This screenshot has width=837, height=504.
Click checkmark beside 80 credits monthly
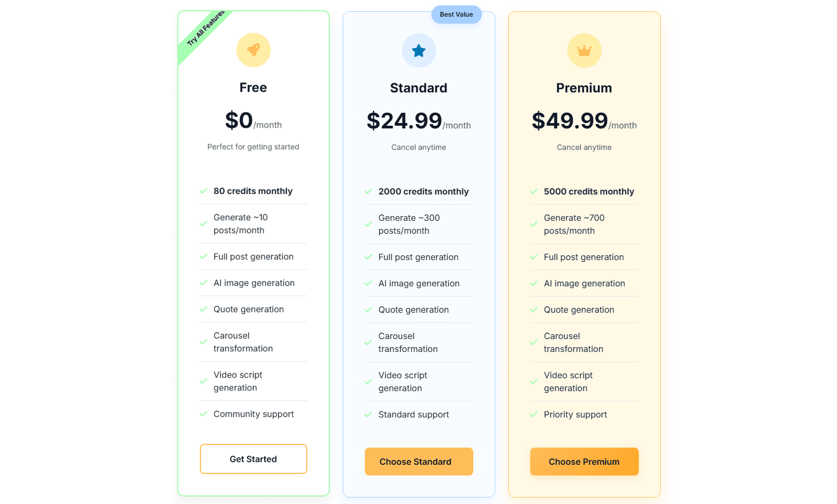204,191
